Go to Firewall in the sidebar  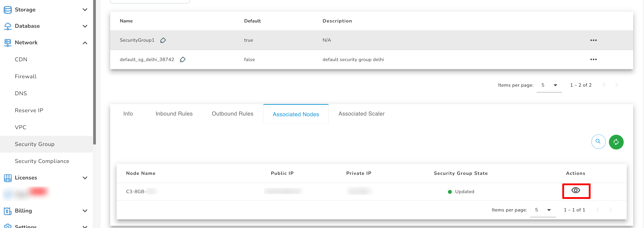[x=25, y=77]
